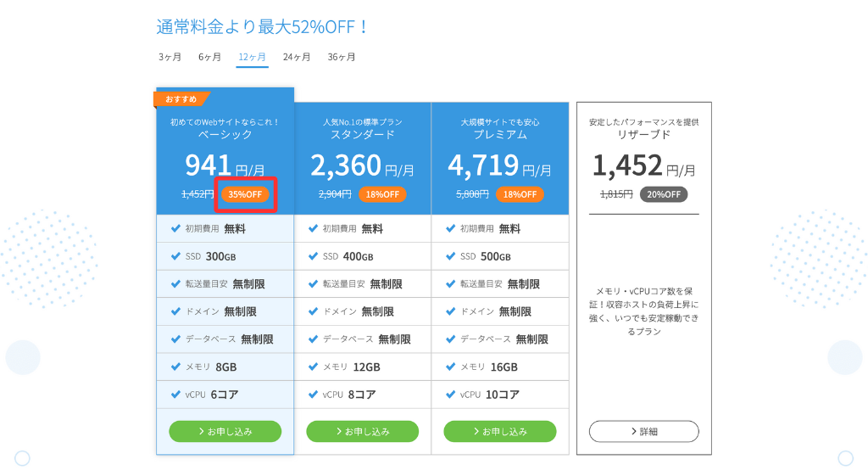Image resolution: width=868 pixels, height=476 pixels.
Task: Click the checkmark beside メモリ 12GB
Action: click(x=313, y=367)
